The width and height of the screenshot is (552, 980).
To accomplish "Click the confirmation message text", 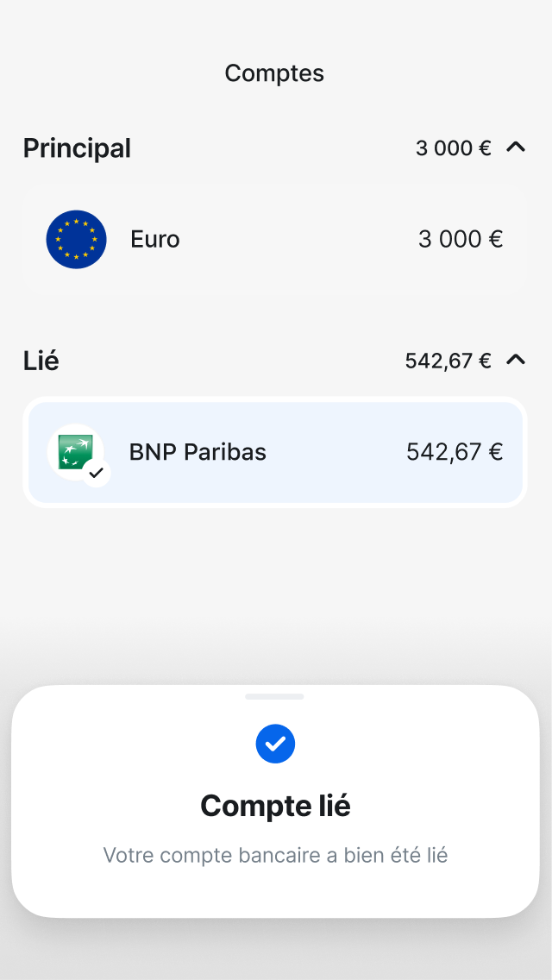I will coord(274,855).
